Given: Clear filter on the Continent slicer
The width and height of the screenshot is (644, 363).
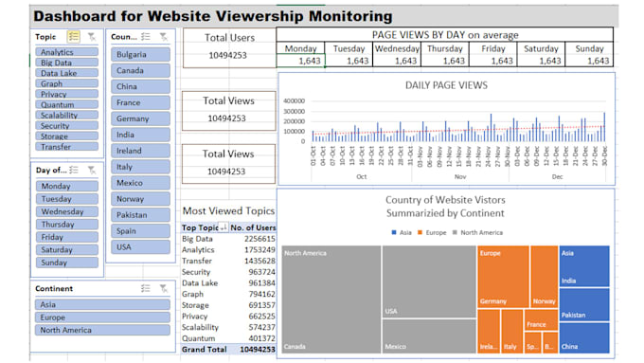Looking at the screenshot, I should click(164, 288).
